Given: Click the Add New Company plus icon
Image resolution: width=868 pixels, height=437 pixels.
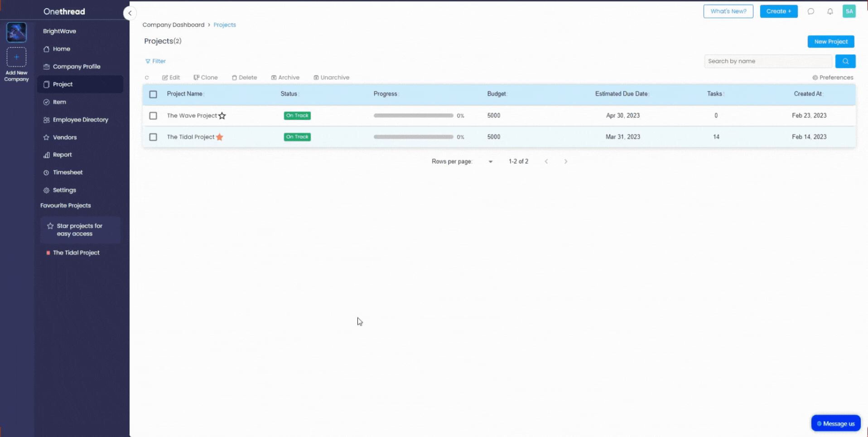Looking at the screenshot, I should (16, 57).
